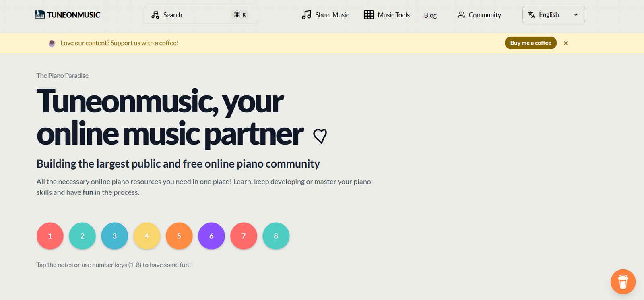Click the Sheet Music note icon
The height and width of the screenshot is (300, 644).
[x=306, y=15]
